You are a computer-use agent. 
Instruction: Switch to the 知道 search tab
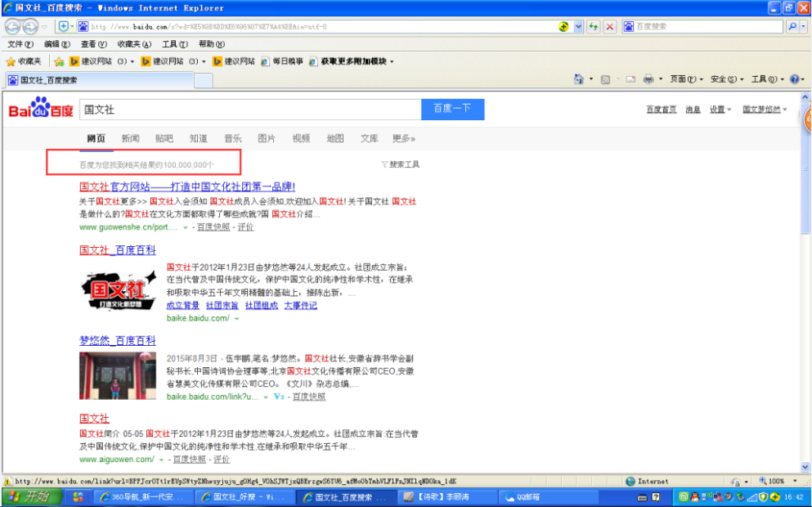point(199,138)
